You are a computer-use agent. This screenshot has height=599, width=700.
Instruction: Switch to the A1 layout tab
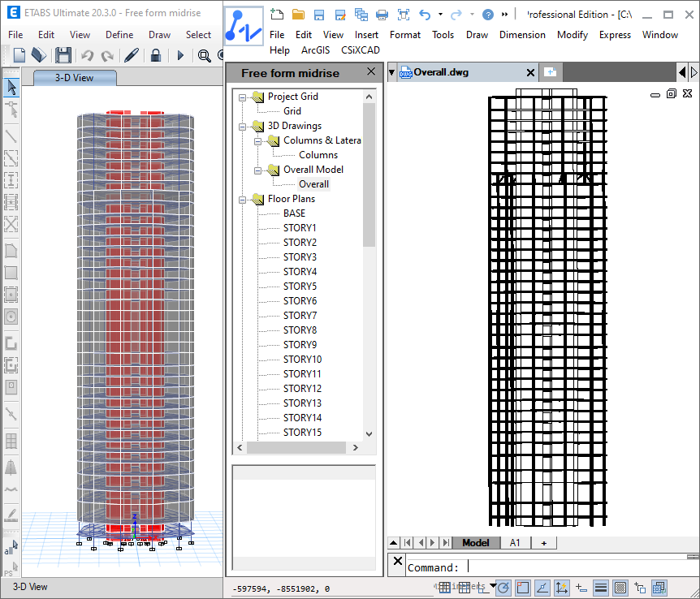[515, 543]
